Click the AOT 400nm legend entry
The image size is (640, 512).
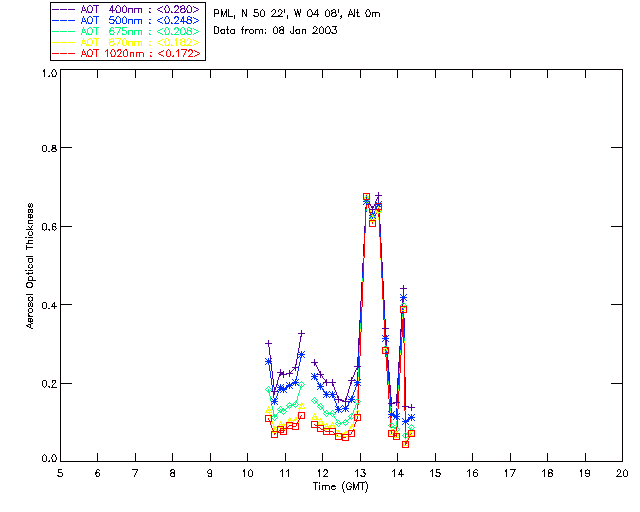[x=127, y=9]
